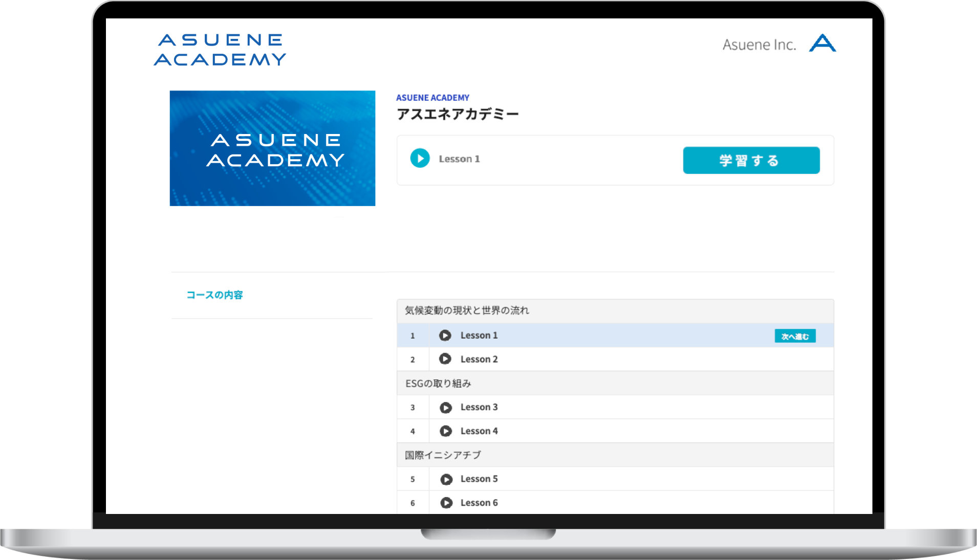This screenshot has height=560, width=977.
Task: Click the teal play icon beside Lesson 1
Action: click(420, 159)
